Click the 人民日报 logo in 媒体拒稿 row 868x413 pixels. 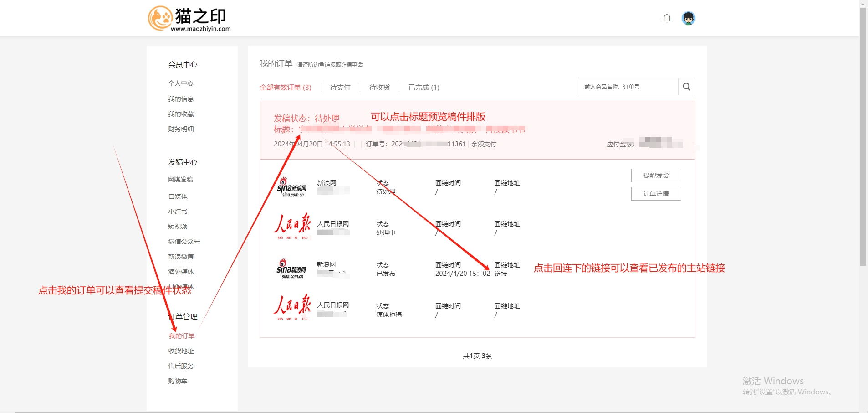pos(292,308)
